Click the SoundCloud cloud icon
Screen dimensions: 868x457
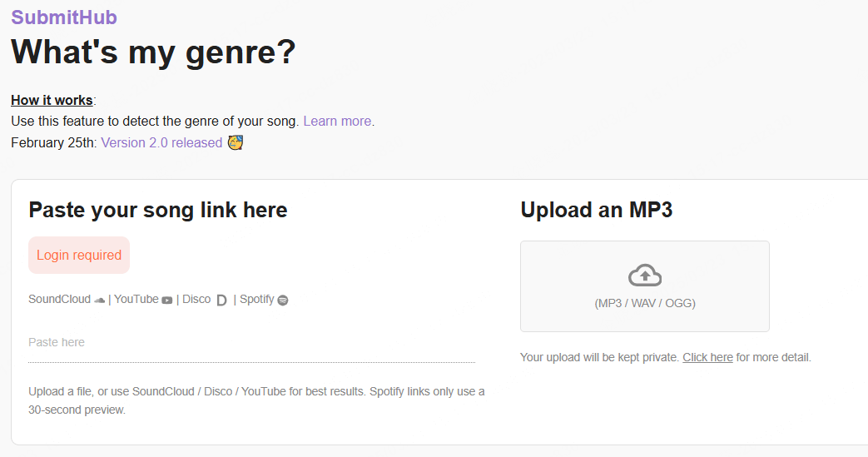(x=99, y=301)
